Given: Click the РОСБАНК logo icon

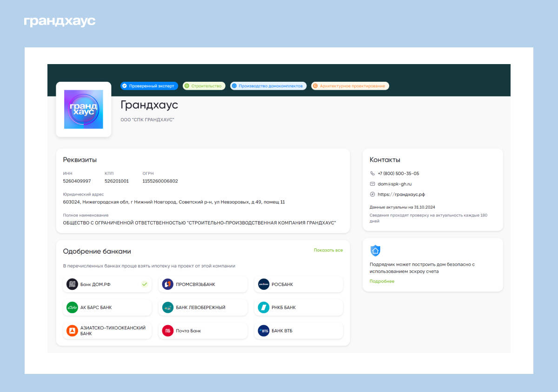Looking at the screenshot, I should click(264, 284).
